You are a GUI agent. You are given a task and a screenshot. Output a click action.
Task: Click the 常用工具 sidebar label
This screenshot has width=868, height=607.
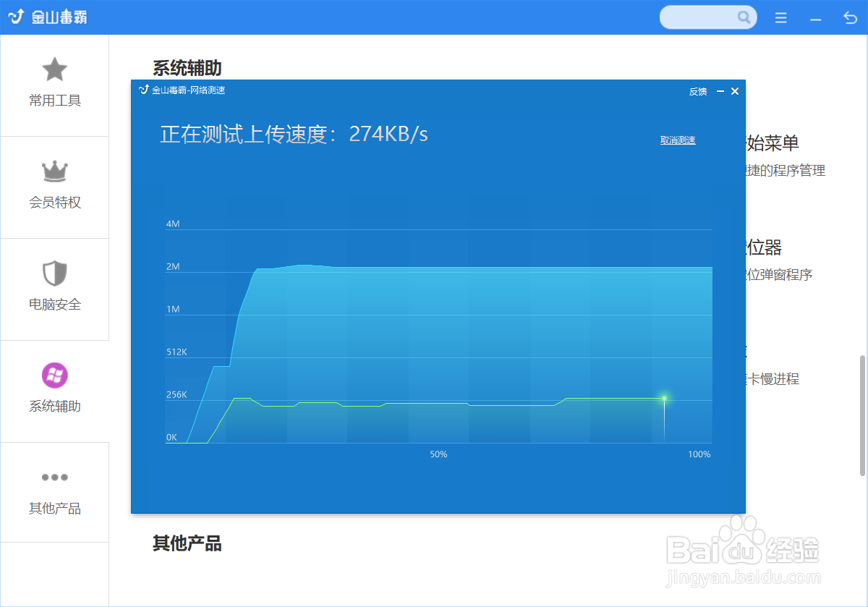(55, 101)
